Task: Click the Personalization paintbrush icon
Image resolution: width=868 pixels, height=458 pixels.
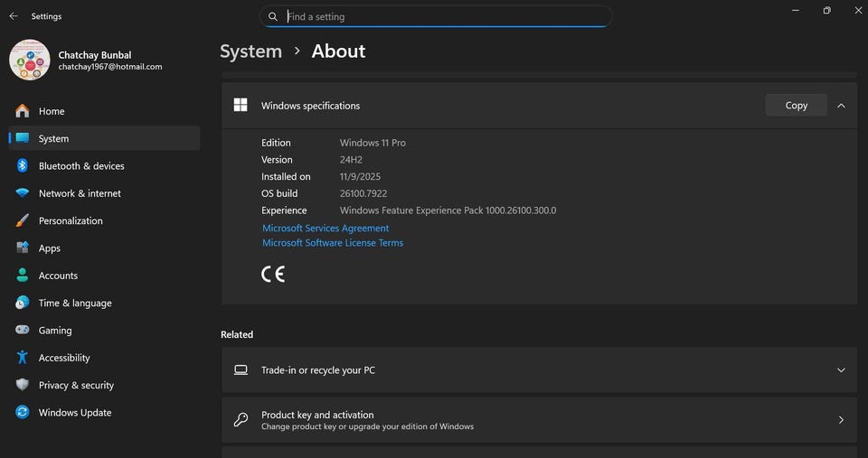Action: 23,221
